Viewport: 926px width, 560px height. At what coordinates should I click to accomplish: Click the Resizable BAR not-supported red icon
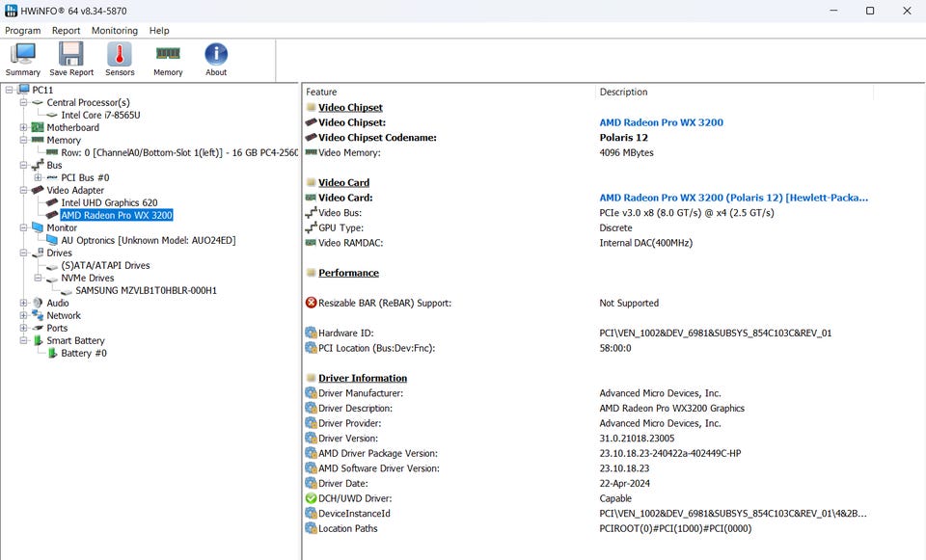(x=311, y=303)
